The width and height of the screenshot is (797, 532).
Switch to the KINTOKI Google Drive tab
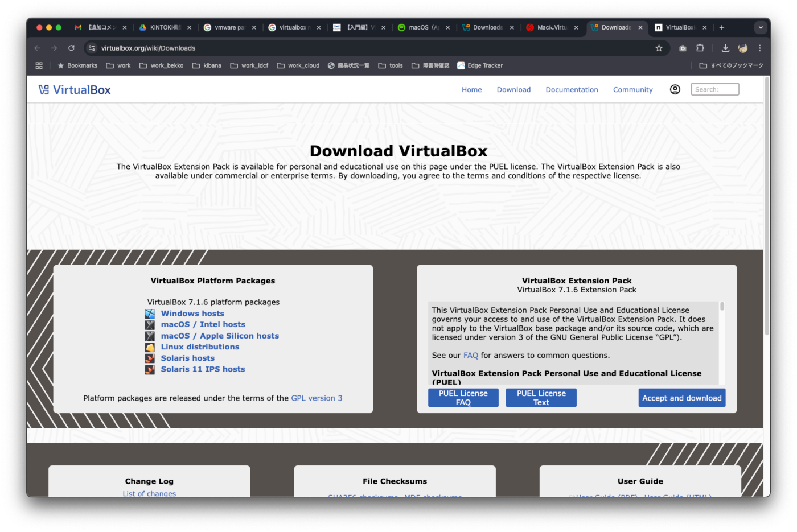pos(165,27)
